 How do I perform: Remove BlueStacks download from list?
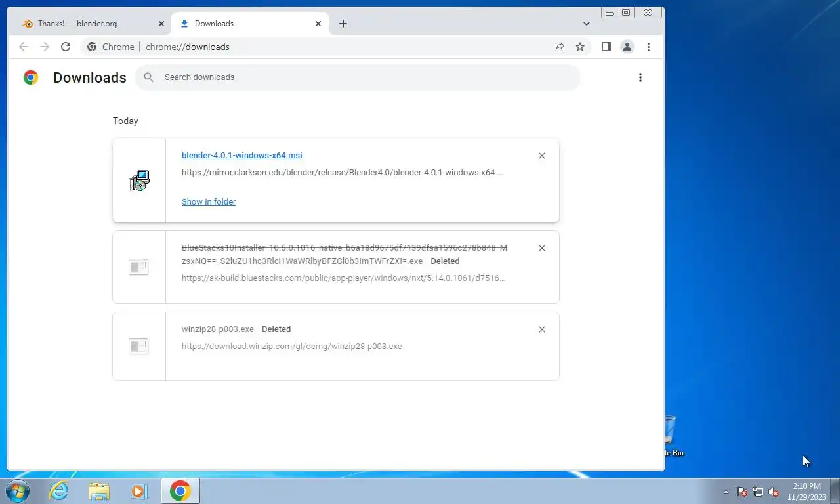point(542,248)
